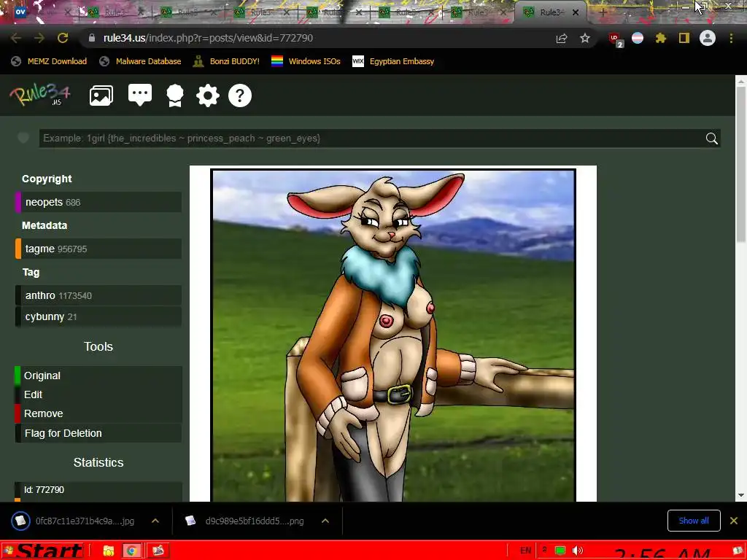Viewport: 747px width, 560px height.
Task: Click the volume speaker tray icon
Action: 578,551
